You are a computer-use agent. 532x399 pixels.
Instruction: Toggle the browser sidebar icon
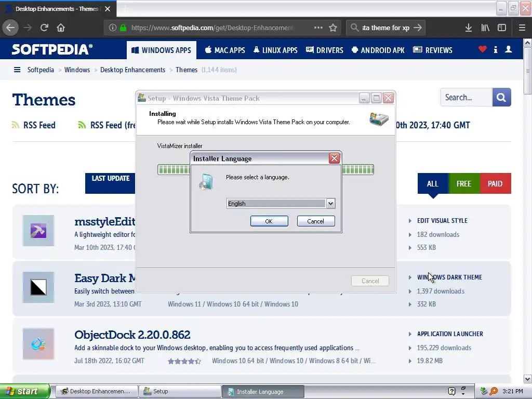tap(502, 28)
